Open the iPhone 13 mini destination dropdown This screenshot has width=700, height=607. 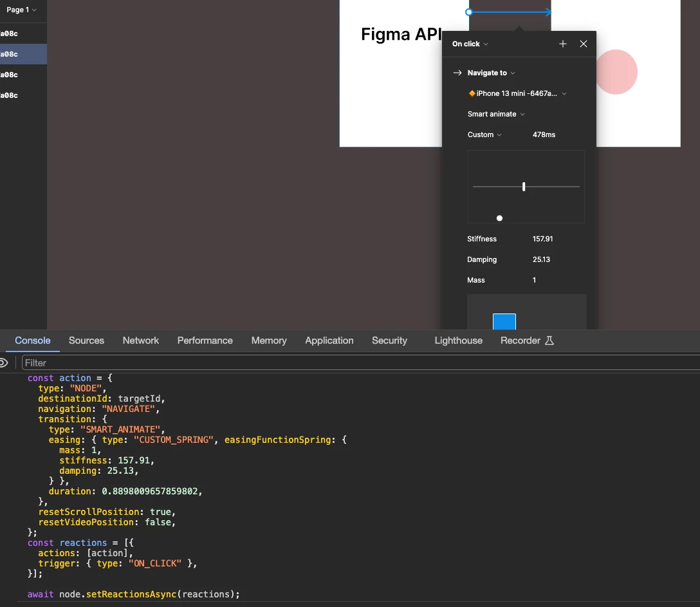tap(518, 93)
